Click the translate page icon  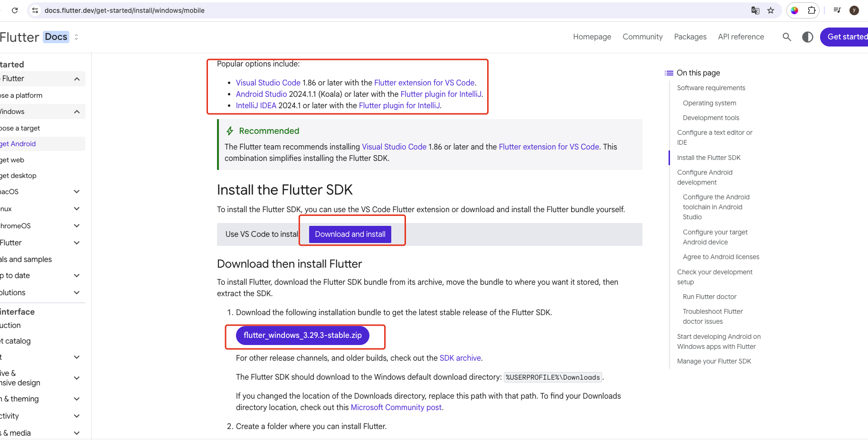(755, 10)
